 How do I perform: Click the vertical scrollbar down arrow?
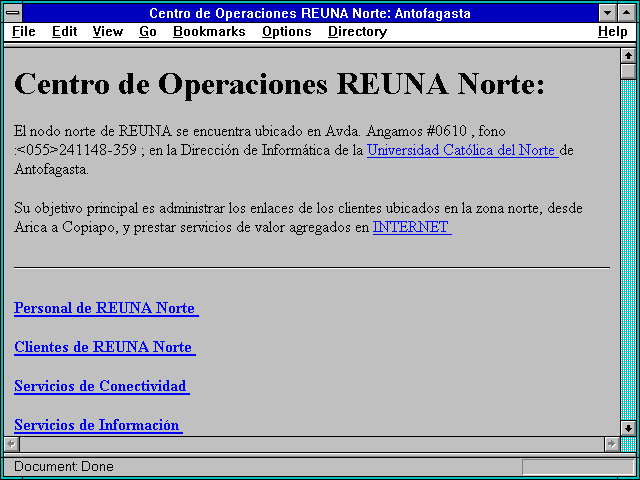pos(628,428)
